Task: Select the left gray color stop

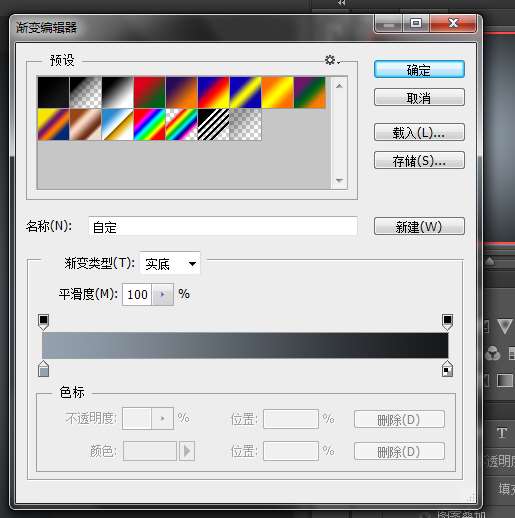Action: pos(43,368)
